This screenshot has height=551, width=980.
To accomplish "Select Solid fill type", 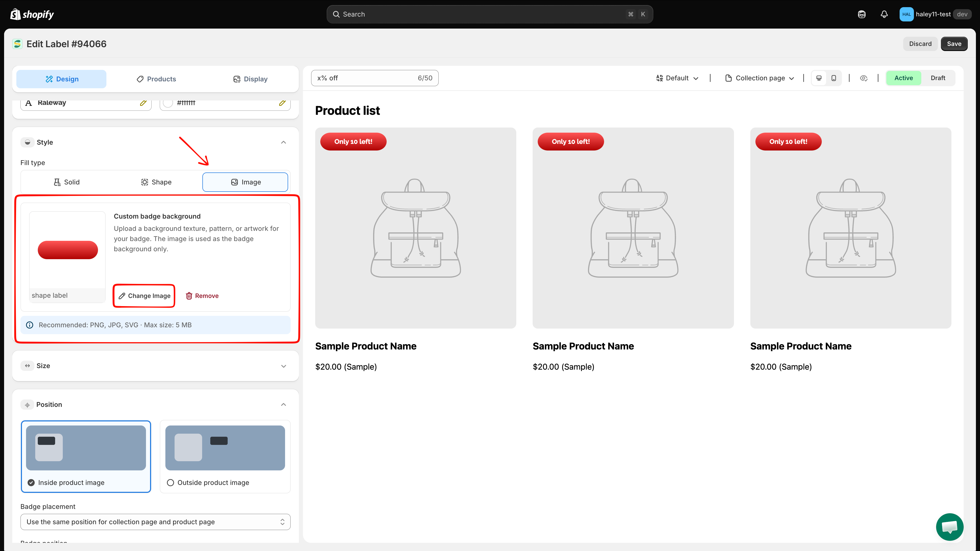I will pos(67,182).
